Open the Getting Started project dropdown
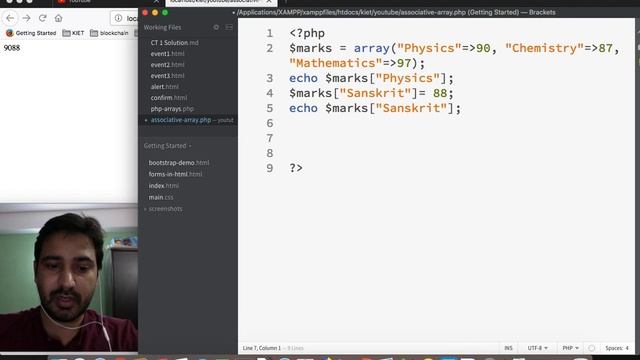The width and height of the screenshot is (640, 360). (x=167, y=146)
